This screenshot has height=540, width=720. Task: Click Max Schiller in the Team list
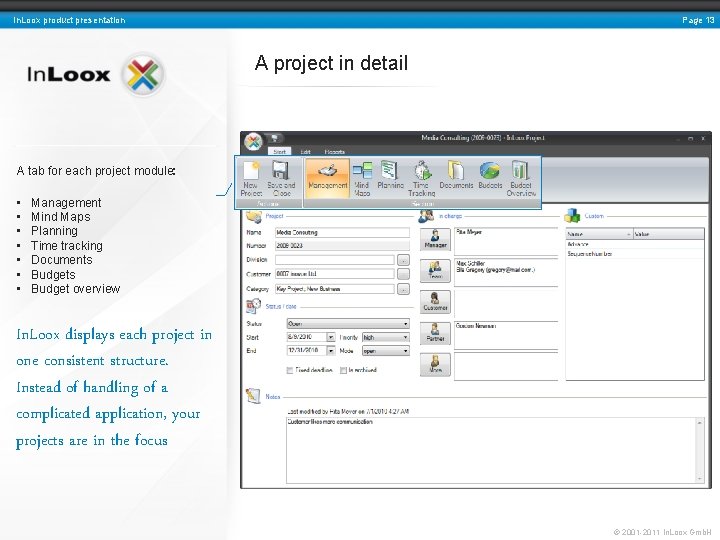click(x=471, y=264)
